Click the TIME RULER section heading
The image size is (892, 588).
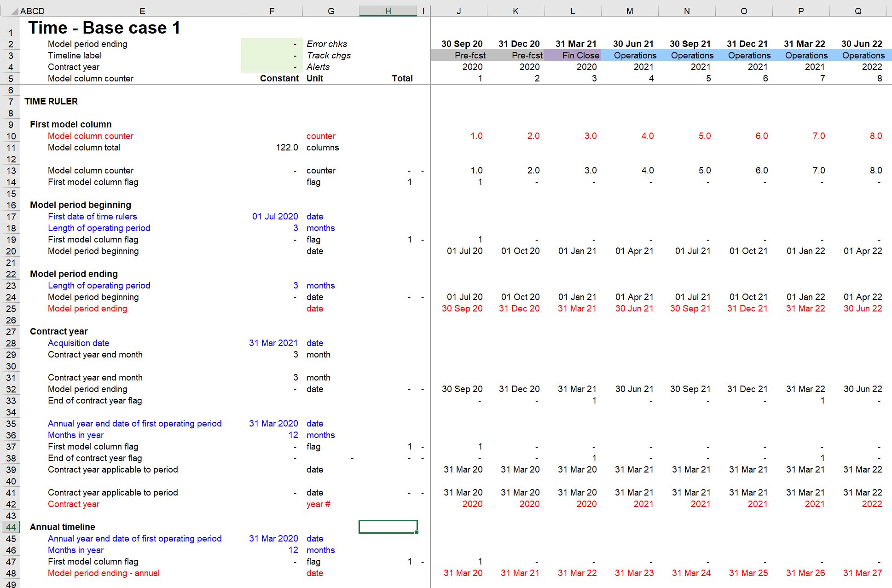pyautogui.click(x=51, y=102)
